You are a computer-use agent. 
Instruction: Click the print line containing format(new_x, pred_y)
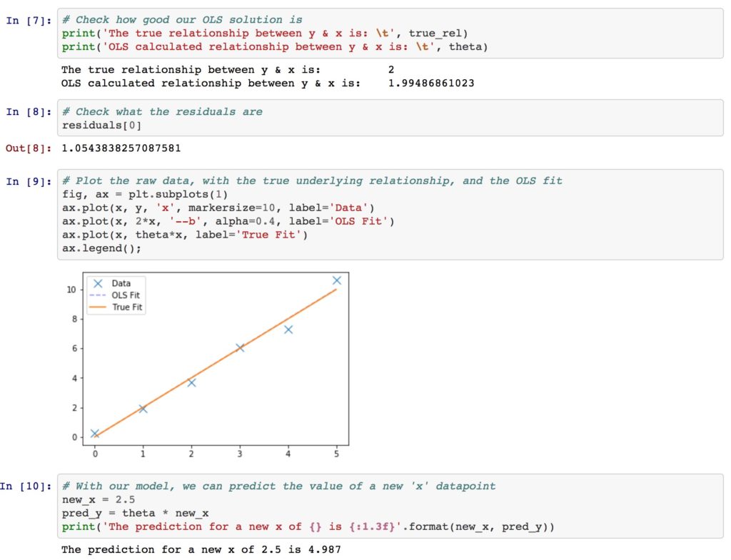point(308,527)
